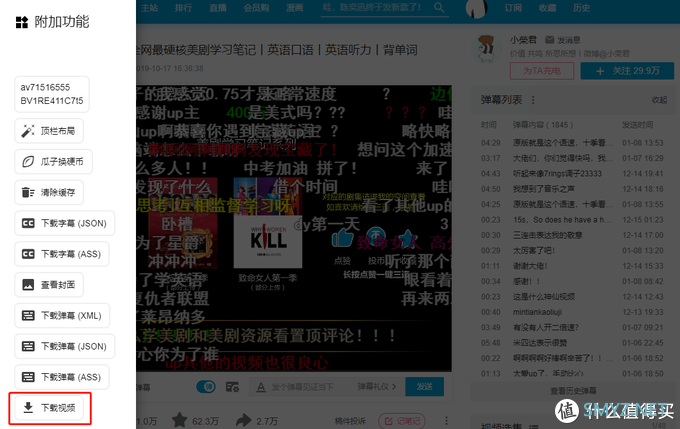Open danmaku font style A icon
Image resolution: width=680 pixels, height=429 pixels.
tap(261, 386)
